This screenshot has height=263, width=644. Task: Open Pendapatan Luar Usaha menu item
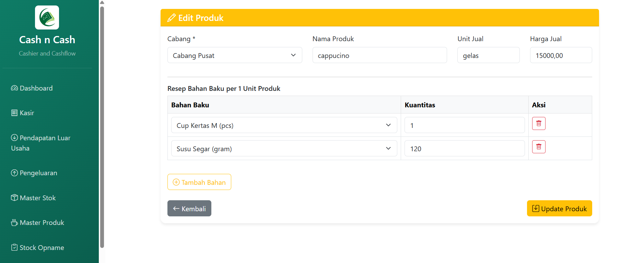coord(40,143)
